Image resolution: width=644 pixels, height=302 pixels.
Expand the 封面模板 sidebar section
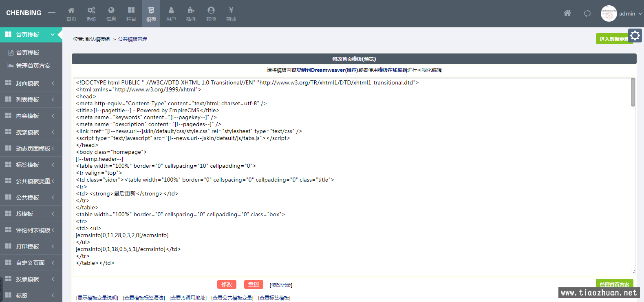[31, 83]
